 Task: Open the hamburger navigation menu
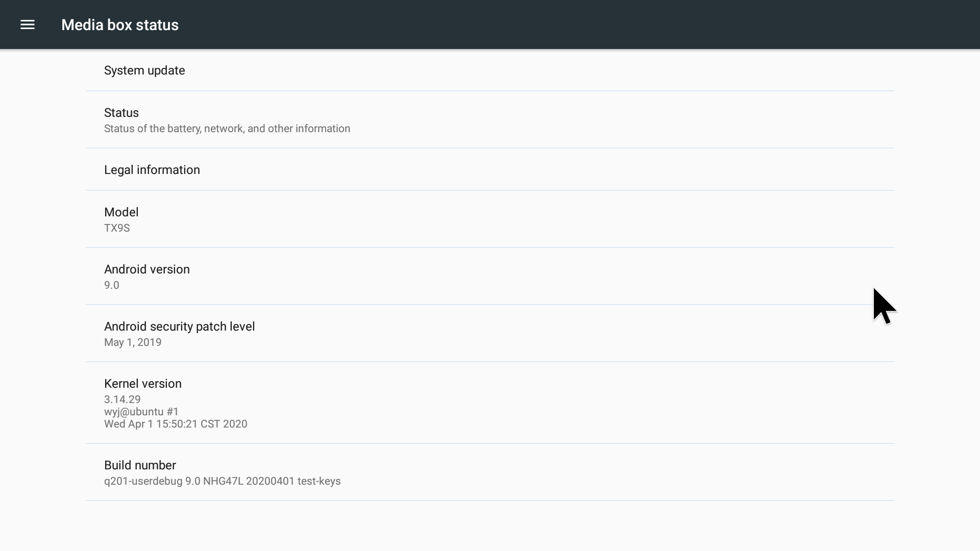(28, 24)
